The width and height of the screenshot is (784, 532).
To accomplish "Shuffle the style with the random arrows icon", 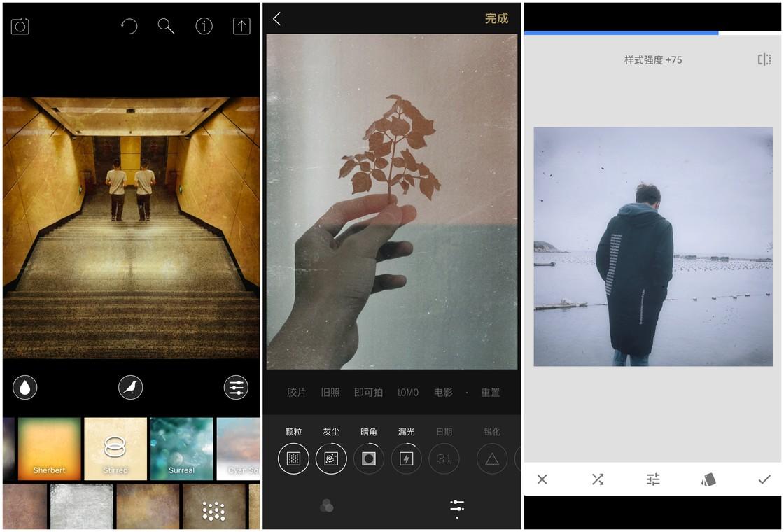I will pyautogui.click(x=598, y=479).
